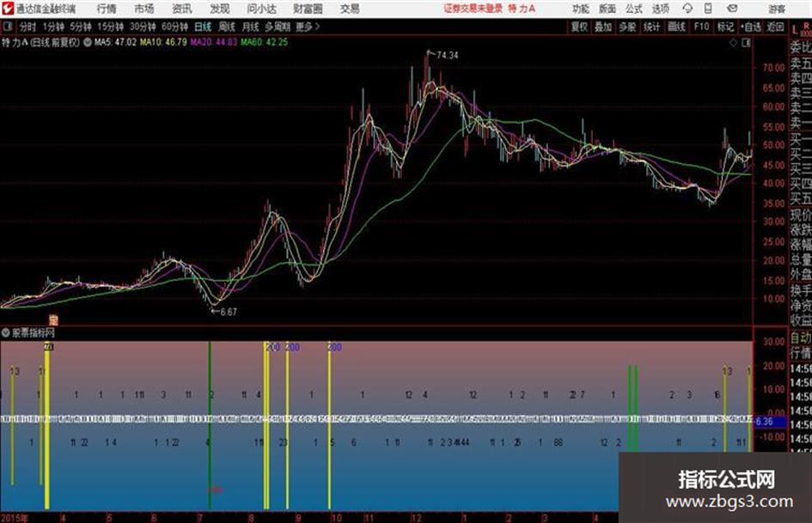The height and width of the screenshot is (523, 812).
Task: Switch to 60分钟 chart period
Action: 174,27
